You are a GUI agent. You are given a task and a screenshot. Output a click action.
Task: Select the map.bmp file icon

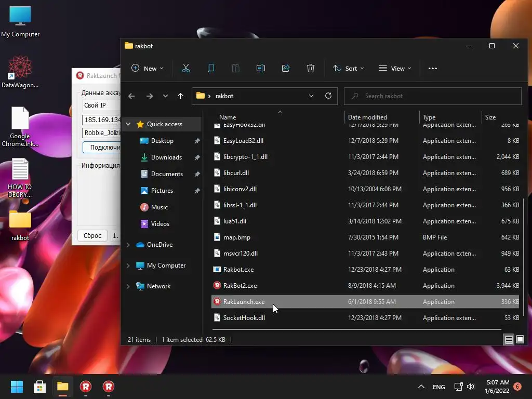click(x=217, y=237)
